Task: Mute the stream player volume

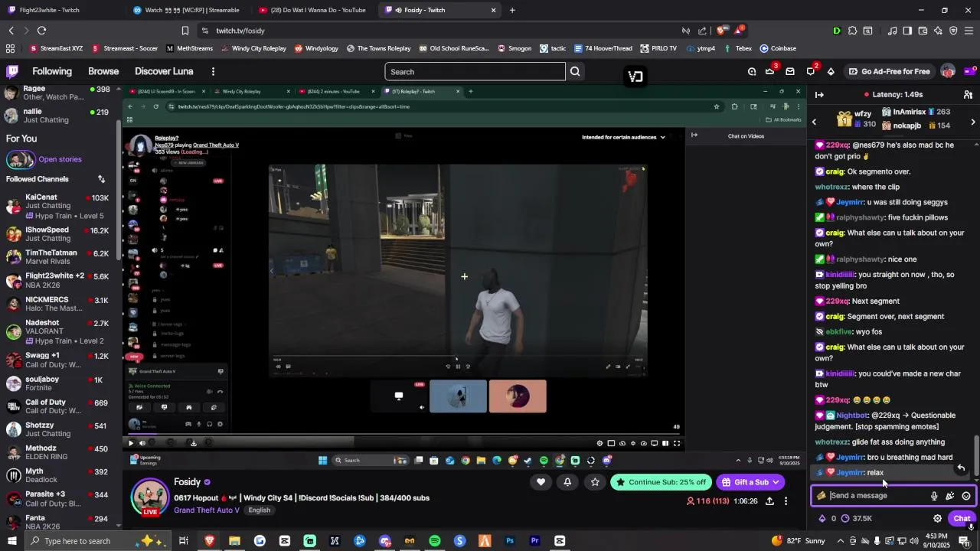Action: point(142,443)
